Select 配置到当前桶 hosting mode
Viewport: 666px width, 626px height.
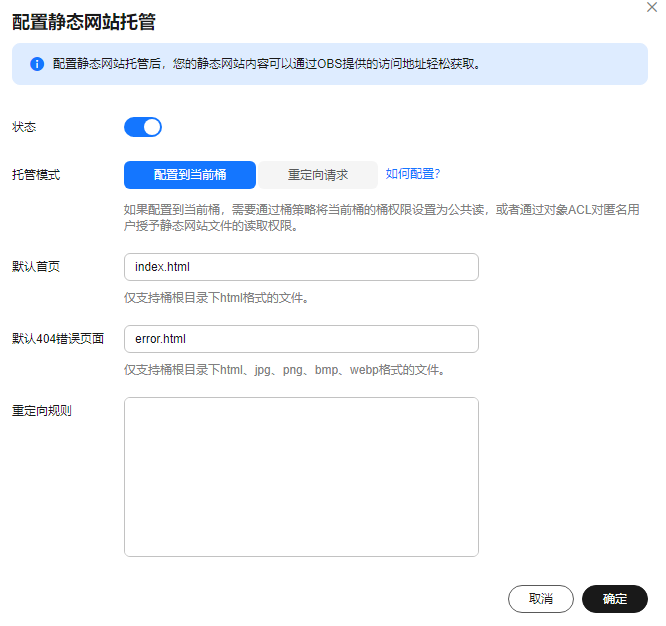(190, 175)
